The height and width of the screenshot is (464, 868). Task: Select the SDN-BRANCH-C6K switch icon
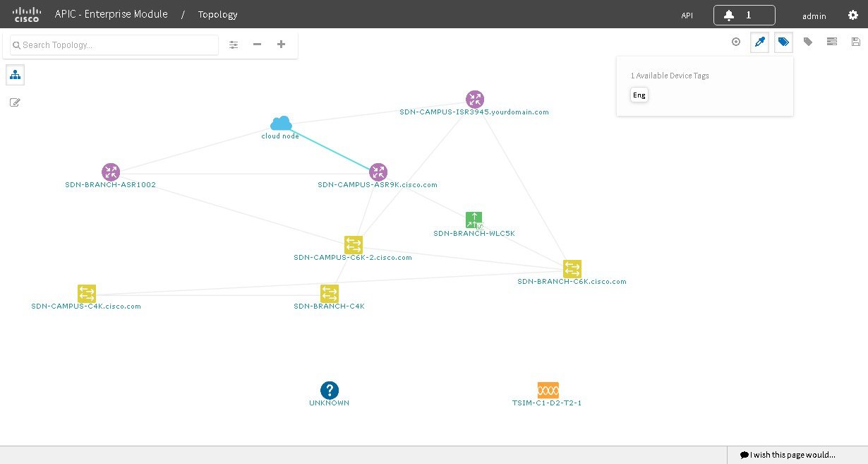(572, 269)
